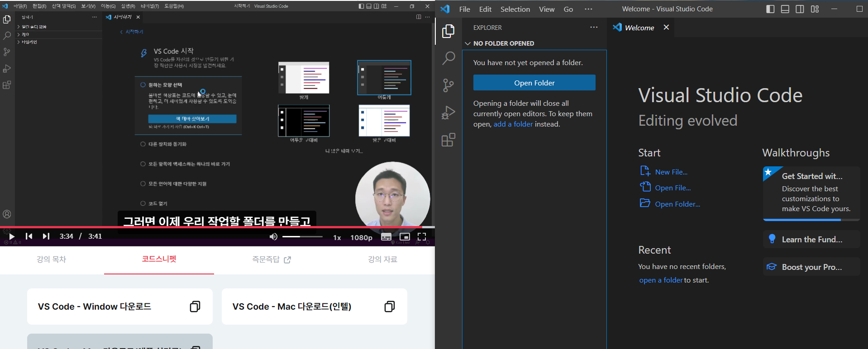Click Open Folder... link under Start
The image size is (868, 349).
[x=677, y=204]
